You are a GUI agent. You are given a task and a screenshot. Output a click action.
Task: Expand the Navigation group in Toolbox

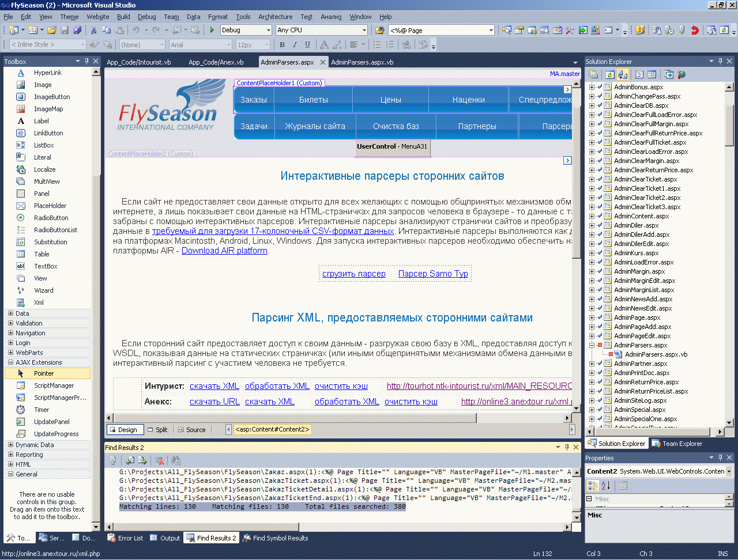tap(10, 333)
